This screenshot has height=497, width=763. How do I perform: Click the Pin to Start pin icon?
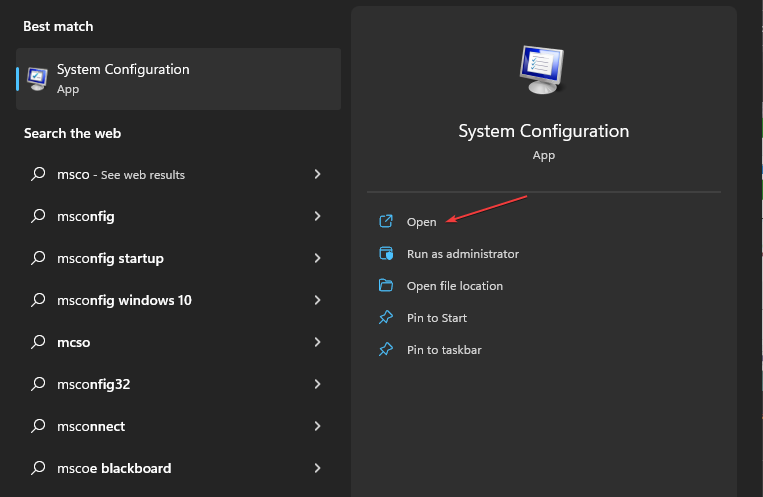pos(386,318)
